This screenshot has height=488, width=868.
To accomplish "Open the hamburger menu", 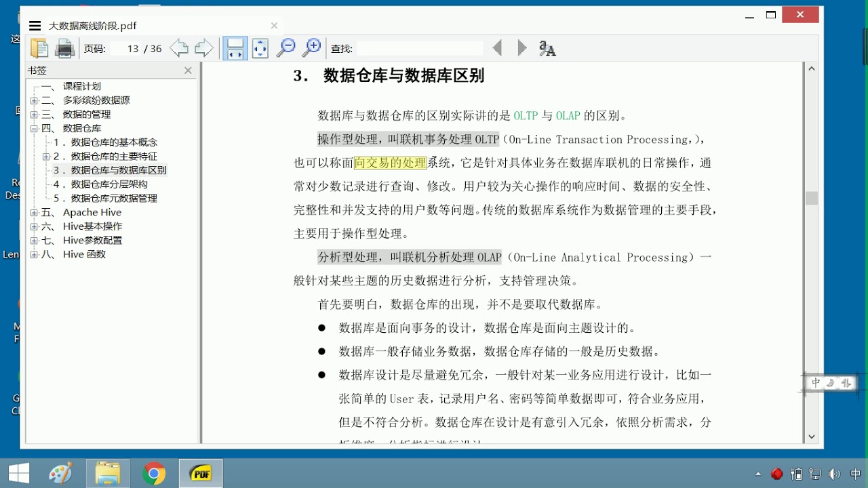I will click(x=35, y=26).
